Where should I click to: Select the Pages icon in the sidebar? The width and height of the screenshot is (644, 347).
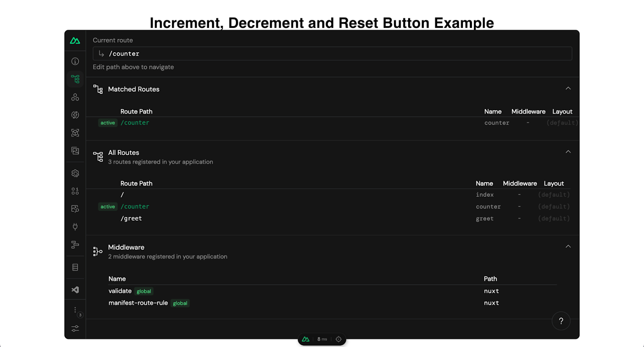[75, 79]
